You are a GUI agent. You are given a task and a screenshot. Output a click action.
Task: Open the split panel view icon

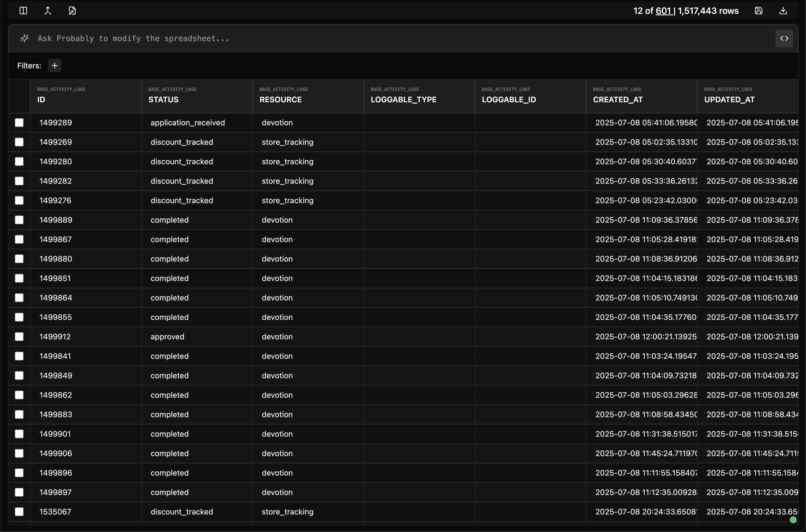click(x=23, y=11)
